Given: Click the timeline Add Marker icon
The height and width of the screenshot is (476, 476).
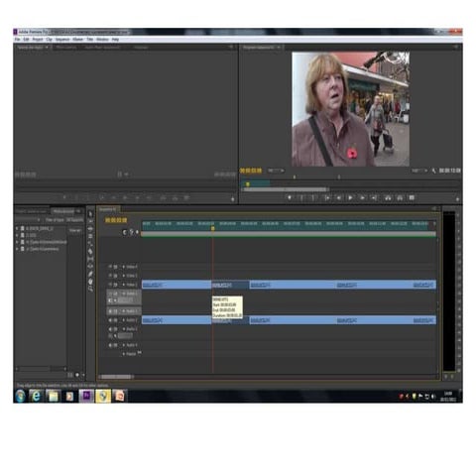Looking at the screenshot, I should point(137,232).
